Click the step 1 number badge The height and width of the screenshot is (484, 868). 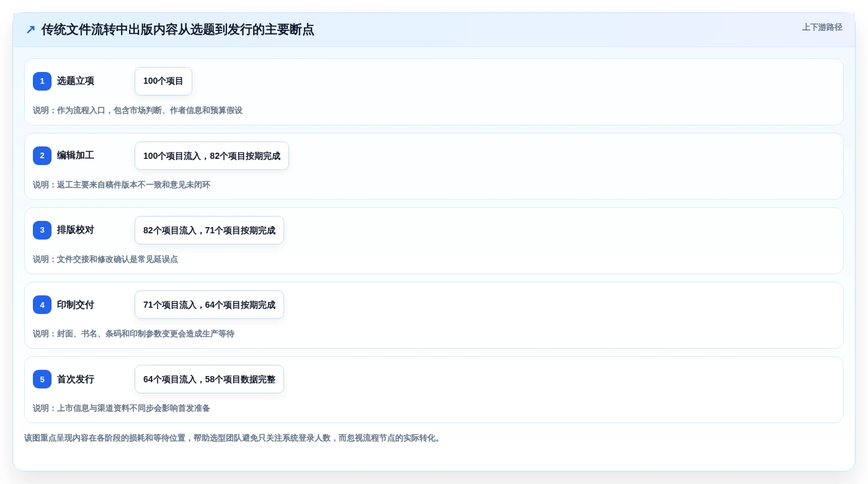(x=42, y=81)
